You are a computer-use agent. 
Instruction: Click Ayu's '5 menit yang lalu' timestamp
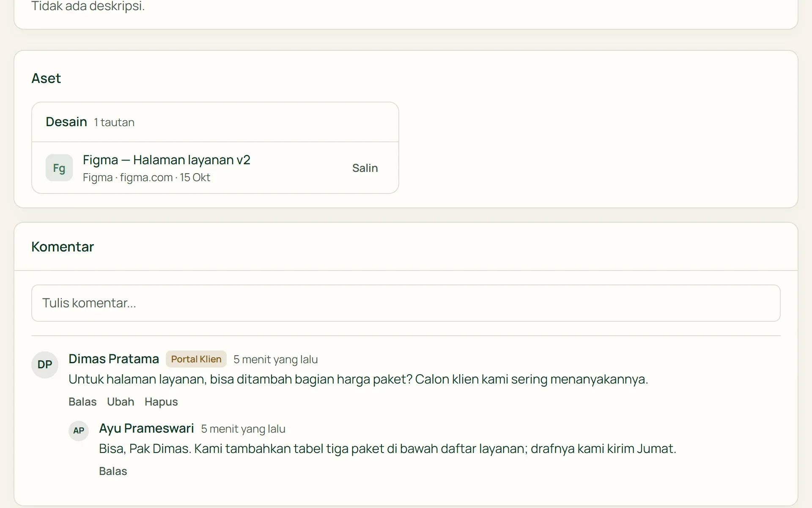click(x=243, y=429)
